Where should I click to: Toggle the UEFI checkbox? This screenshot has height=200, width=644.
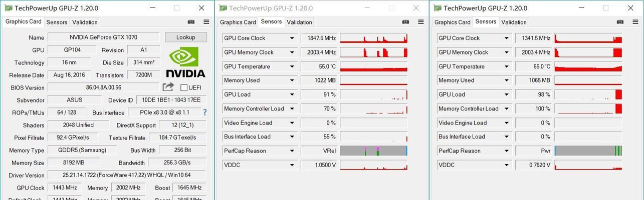[x=183, y=87]
